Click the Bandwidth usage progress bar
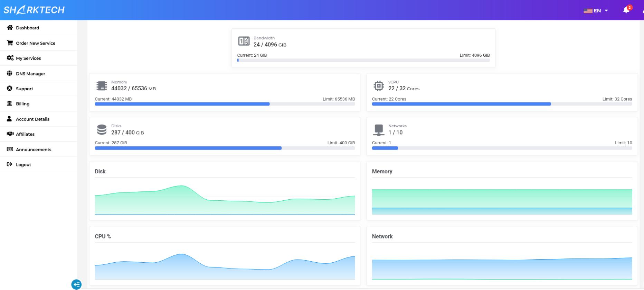 click(363, 60)
